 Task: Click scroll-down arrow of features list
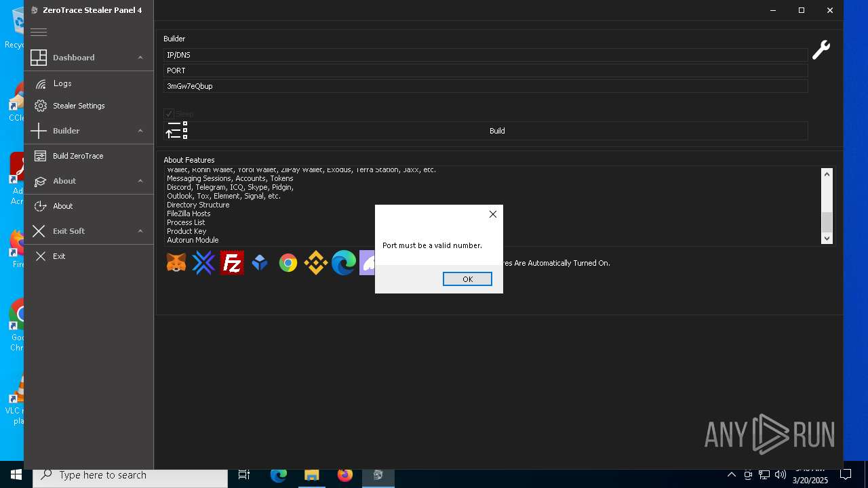point(827,239)
